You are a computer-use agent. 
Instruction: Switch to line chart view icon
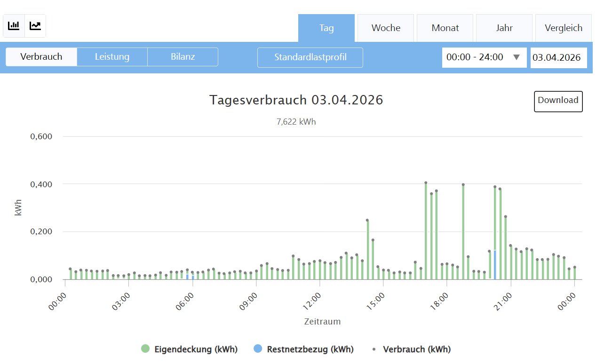35,26
